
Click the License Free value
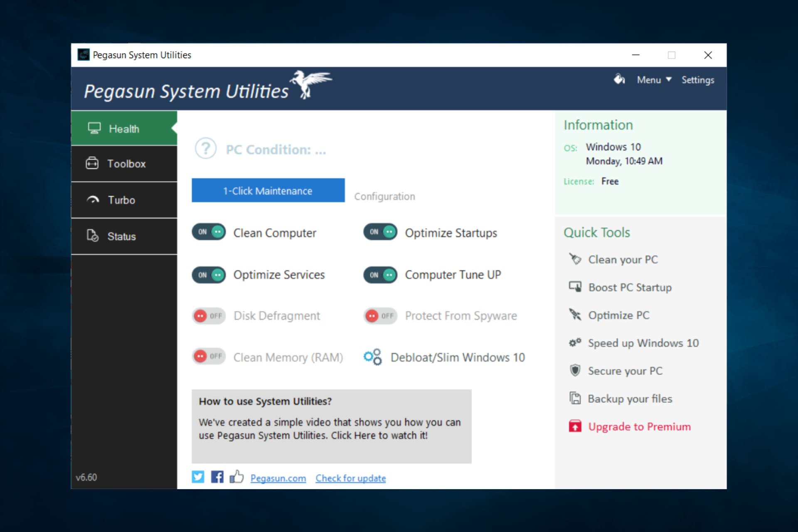(610, 181)
